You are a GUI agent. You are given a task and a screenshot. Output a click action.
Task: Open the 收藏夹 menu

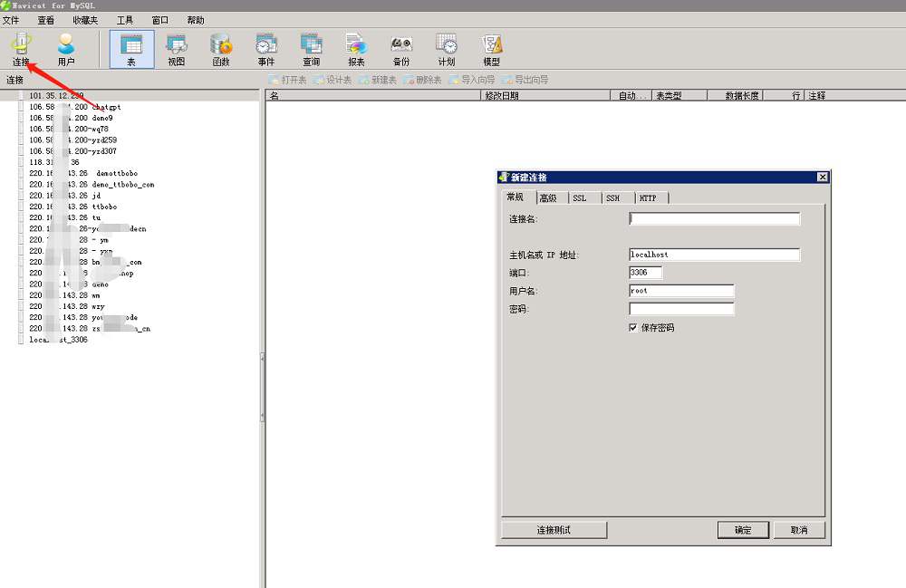pos(86,20)
